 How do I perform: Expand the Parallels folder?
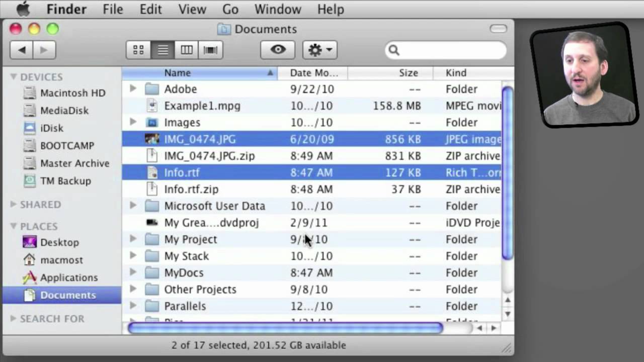[133, 306]
